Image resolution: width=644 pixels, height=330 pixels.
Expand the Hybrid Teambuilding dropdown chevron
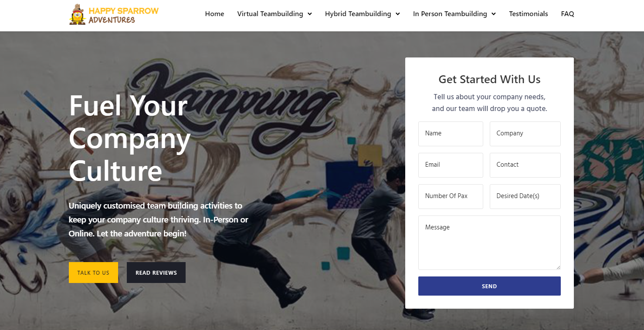(x=397, y=14)
